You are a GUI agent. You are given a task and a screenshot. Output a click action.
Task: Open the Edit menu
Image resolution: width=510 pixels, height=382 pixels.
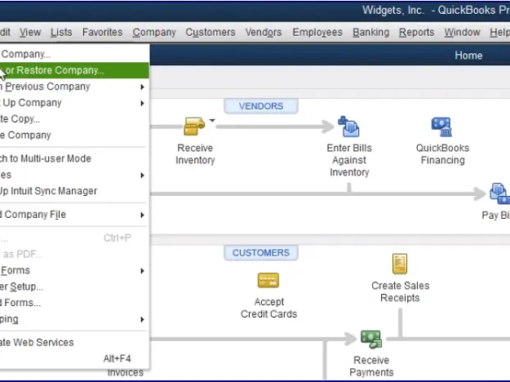(5, 32)
